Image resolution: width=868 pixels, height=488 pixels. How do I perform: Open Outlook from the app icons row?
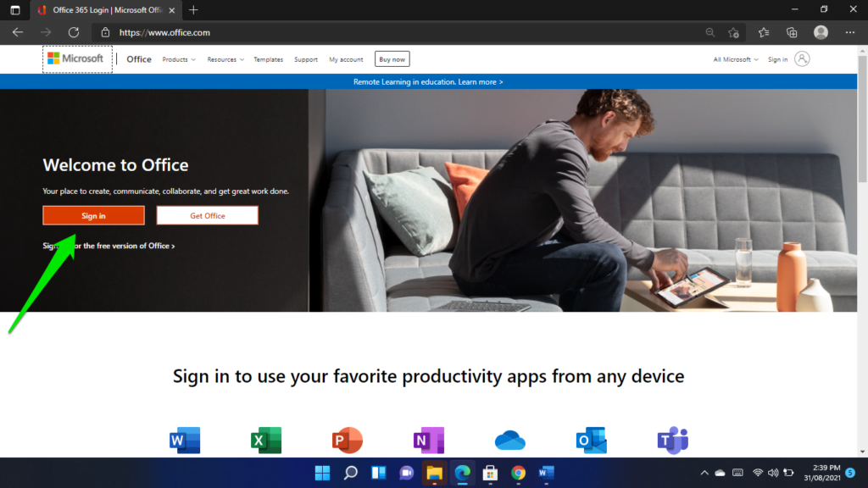[x=592, y=440]
